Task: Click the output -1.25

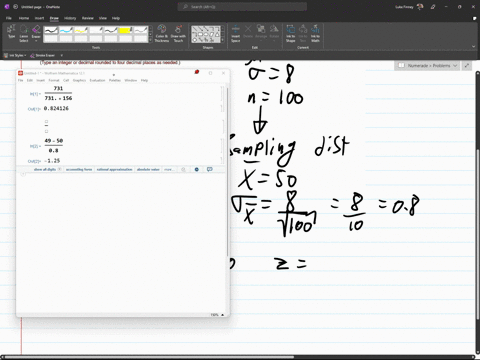Action: click(x=52, y=161)
